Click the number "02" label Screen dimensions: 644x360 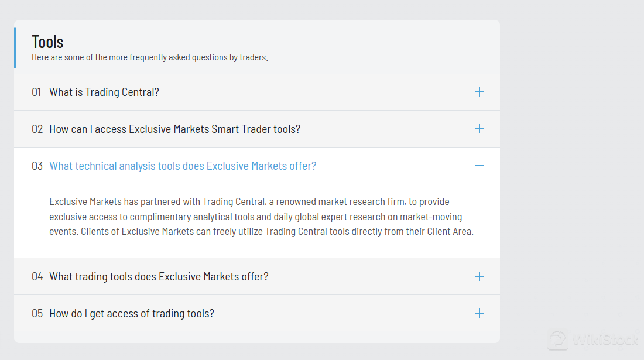coord(37,129)
